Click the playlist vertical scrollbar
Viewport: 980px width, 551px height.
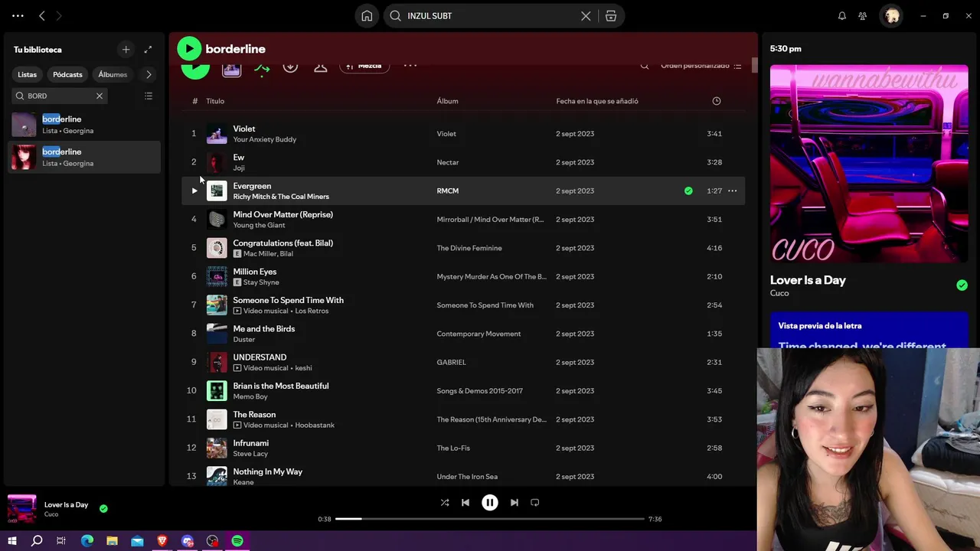pyautogui.click(x=754, y=67)
